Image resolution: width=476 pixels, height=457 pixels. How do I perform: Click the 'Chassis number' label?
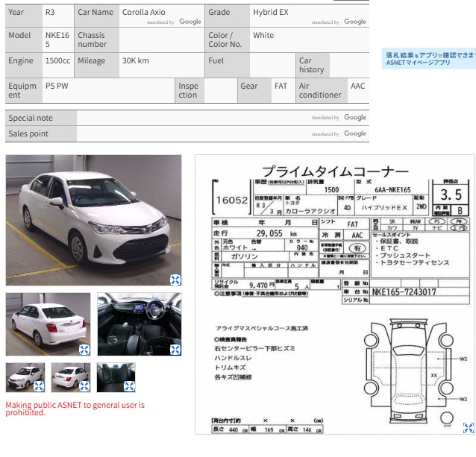coord(93,40)
